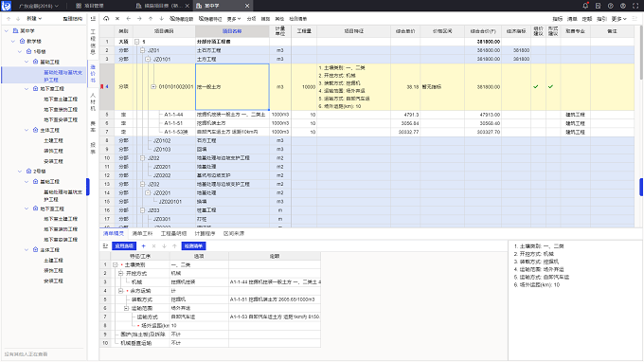Click the move-row-up arrow in the main toolbar

pos(151,19)
